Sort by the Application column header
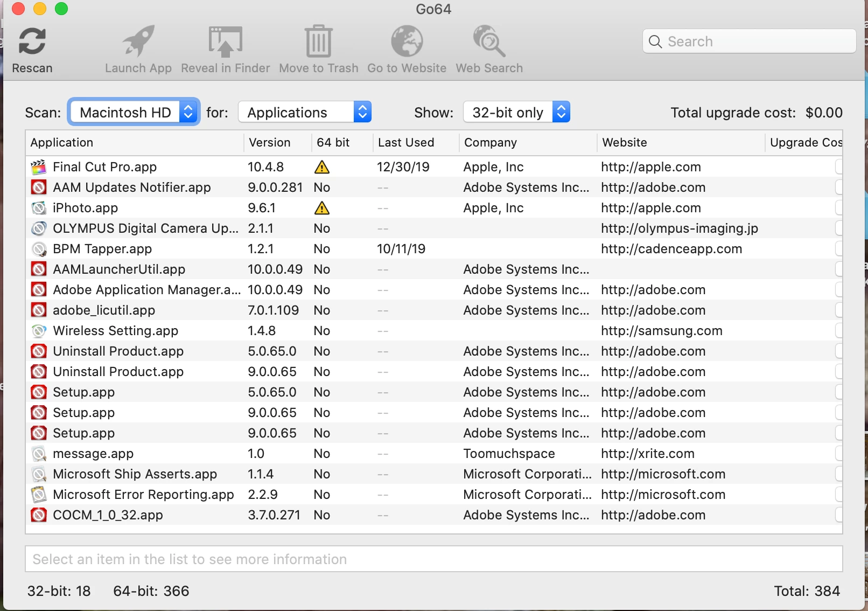The width and height of the screenshot is (868, 611). (135, 143)
